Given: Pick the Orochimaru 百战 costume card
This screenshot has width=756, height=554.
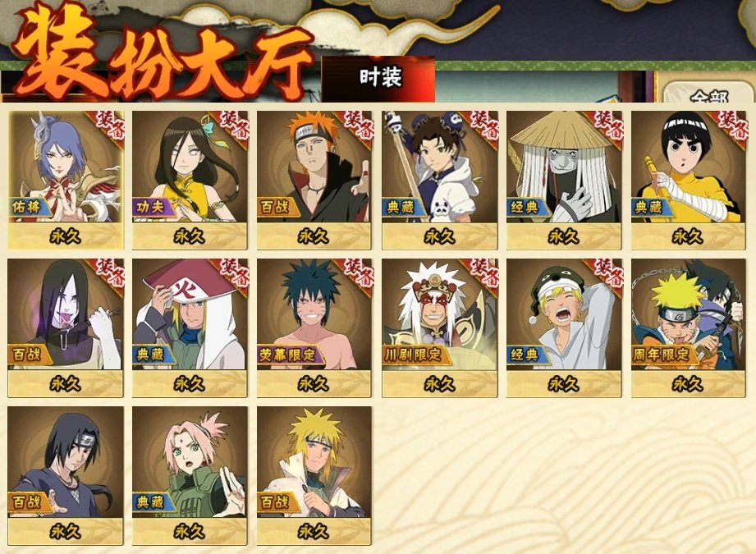Looking at the screenshot, I should pyautogui.click(x=66, y=327).
